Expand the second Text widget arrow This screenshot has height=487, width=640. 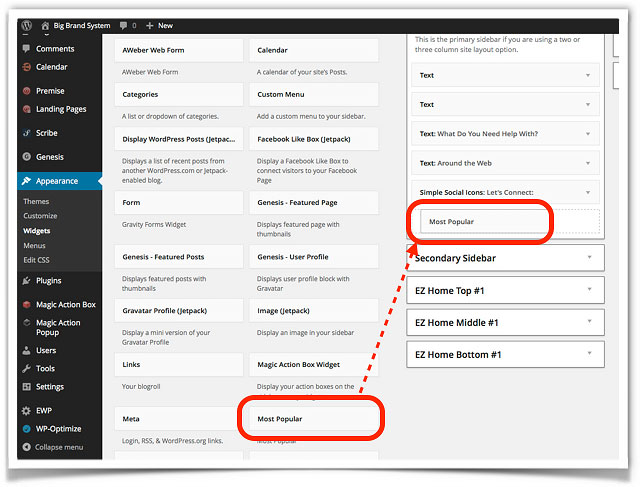(x=588, y=105)
